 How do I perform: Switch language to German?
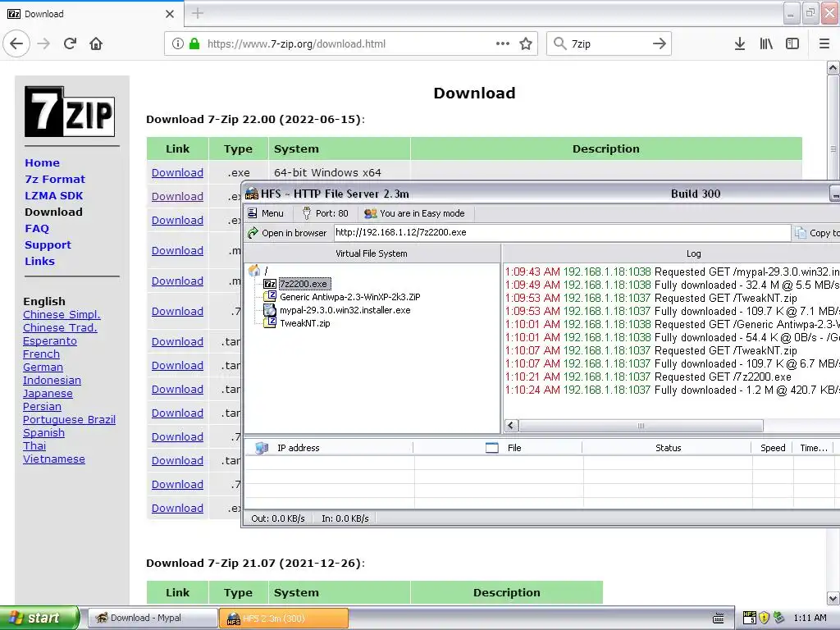43,367
